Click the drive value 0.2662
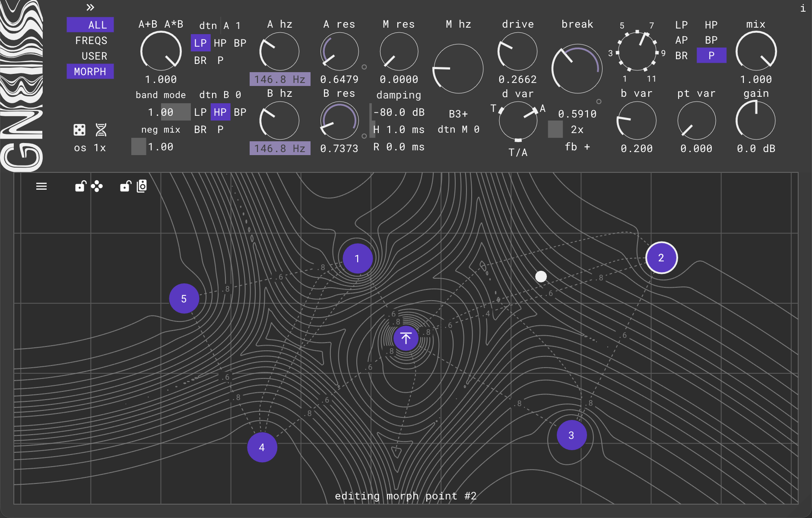 point(517,79)
